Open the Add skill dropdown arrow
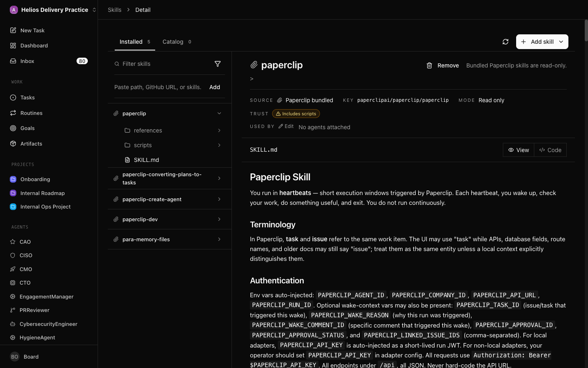Image resolution: width=588 pixels, height=368 pixels. [x=561, y=42]
